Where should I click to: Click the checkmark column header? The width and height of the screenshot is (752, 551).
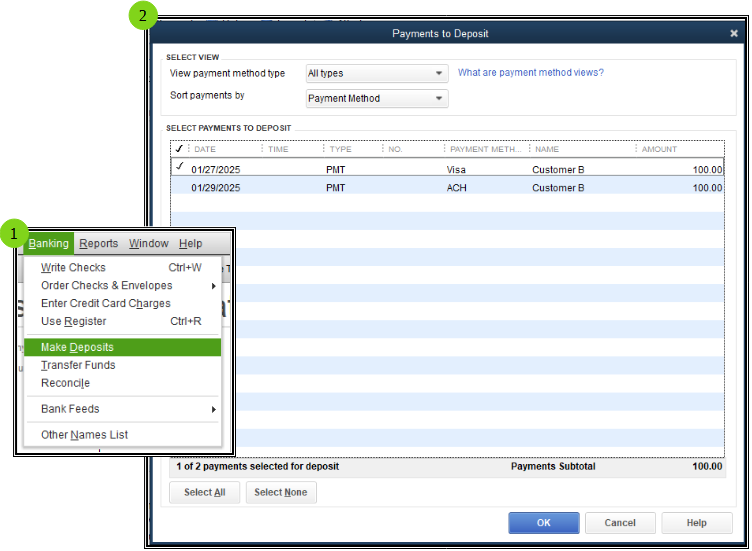pyautogui.click(x=179, y=149)
